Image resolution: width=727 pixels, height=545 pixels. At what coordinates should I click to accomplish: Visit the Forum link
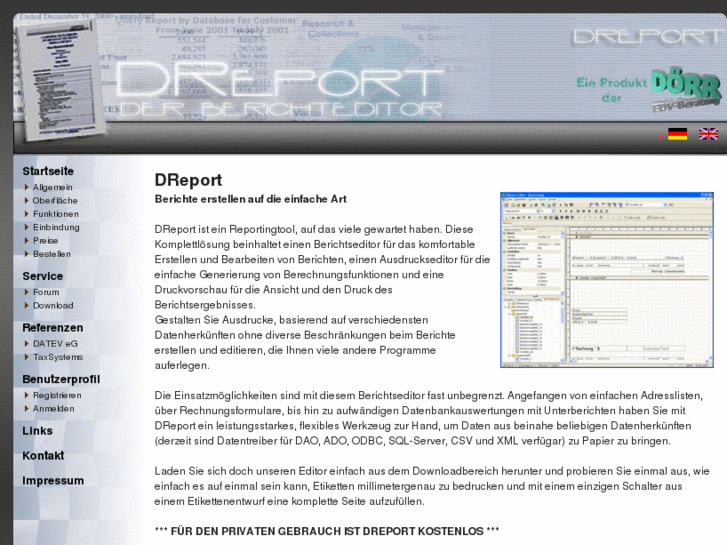click(46, 292)
